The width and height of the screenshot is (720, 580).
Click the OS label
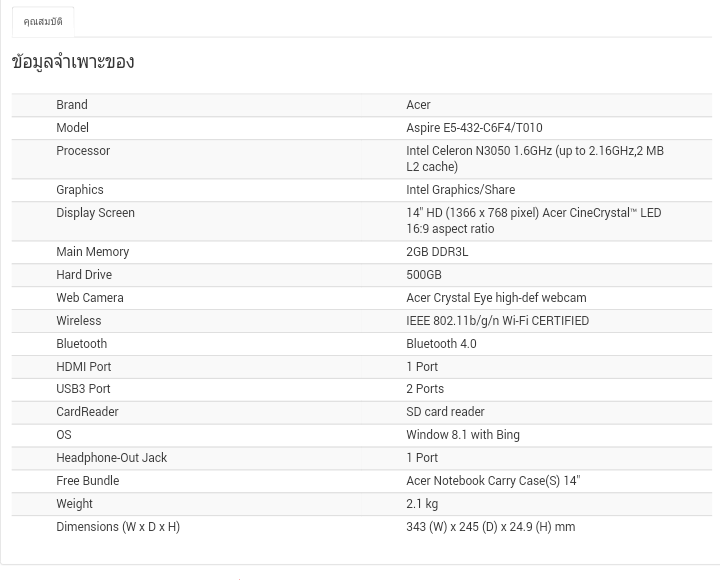click(64, 434)
